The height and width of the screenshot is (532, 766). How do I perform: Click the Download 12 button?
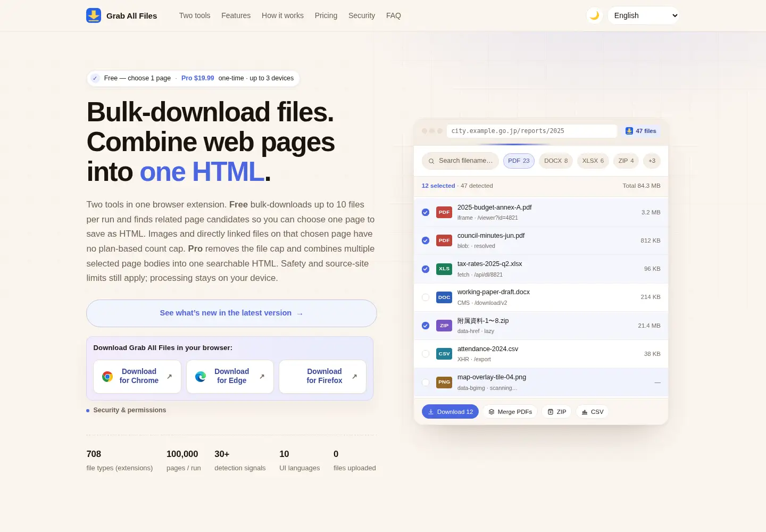(x=450, y=412)
